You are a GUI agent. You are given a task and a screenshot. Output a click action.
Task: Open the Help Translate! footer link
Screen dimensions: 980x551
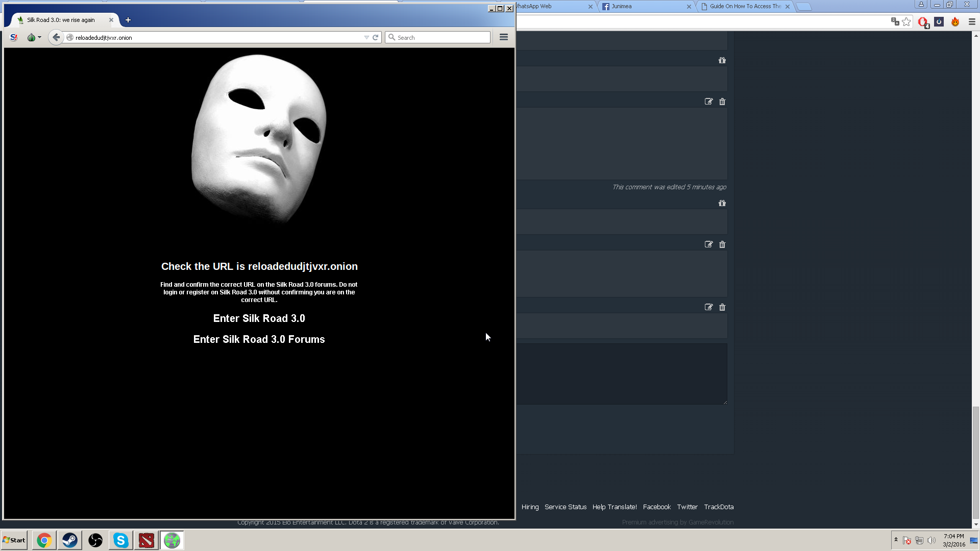(615, 507)
